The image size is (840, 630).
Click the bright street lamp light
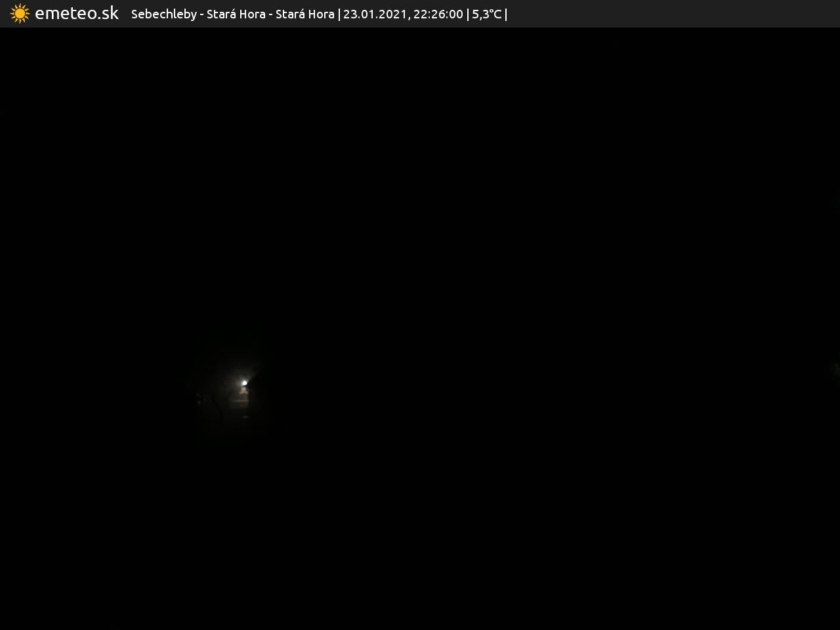point(245,383)
